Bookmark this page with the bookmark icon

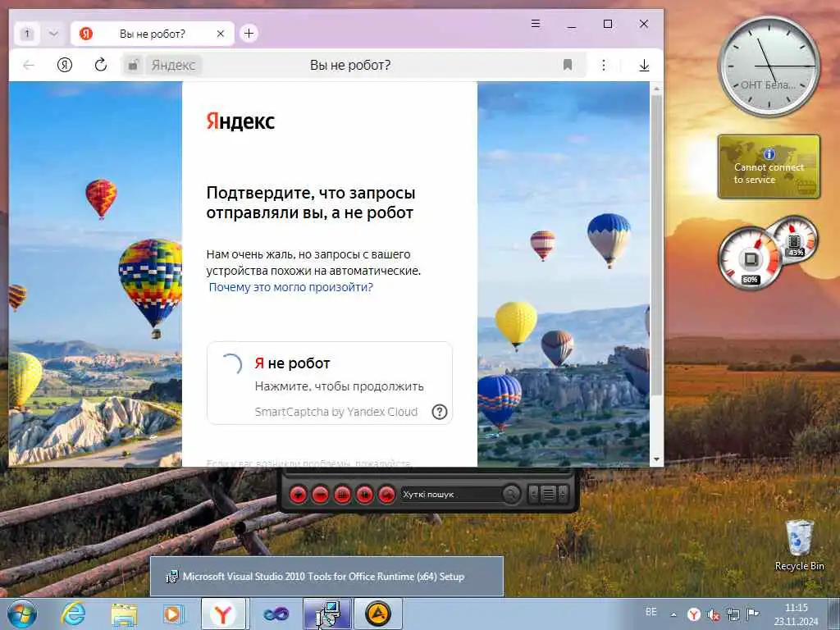(x=568, y=66)
